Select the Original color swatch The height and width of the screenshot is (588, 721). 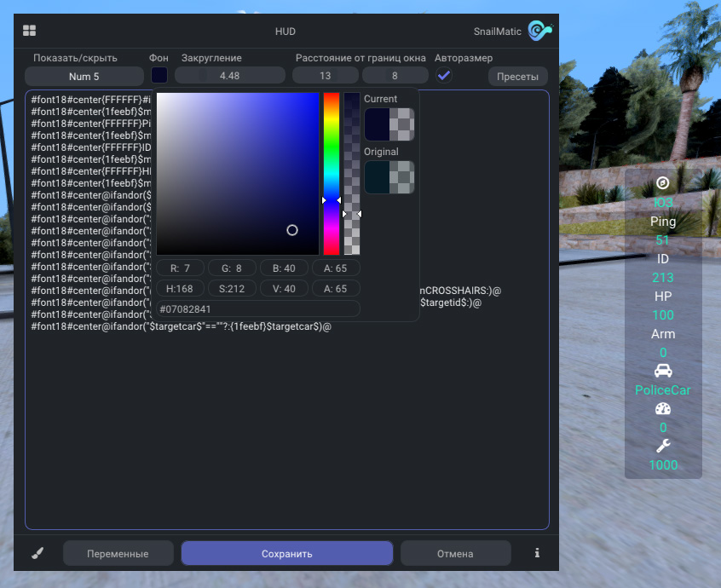click(x=389, y=177)
